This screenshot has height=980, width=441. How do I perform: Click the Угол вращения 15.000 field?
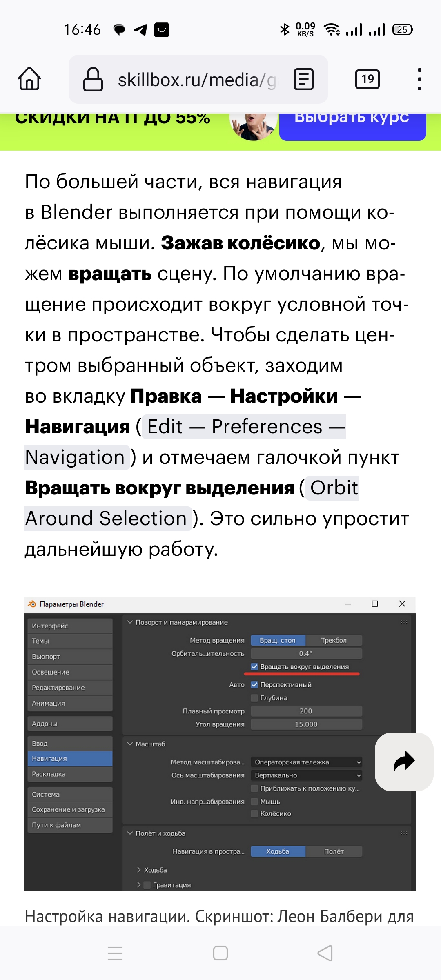(x=306, y=724)
